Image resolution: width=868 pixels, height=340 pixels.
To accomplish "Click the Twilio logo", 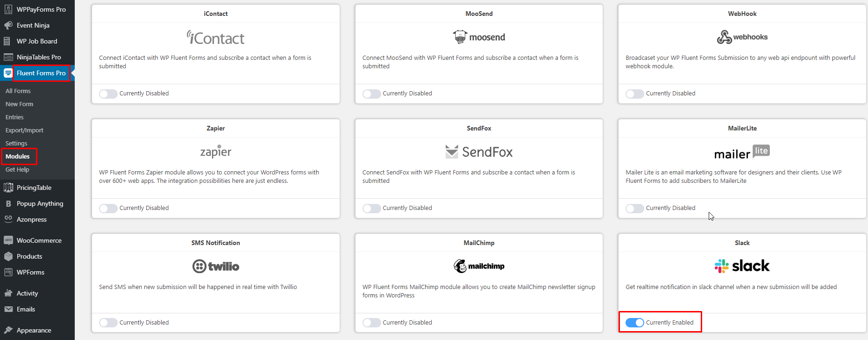I will click(x=215, y=266).
